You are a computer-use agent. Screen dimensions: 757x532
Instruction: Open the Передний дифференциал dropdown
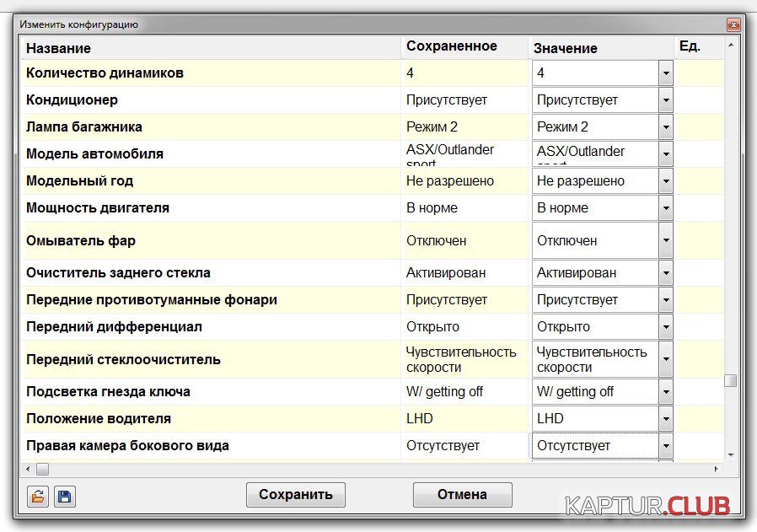(665, 327)
